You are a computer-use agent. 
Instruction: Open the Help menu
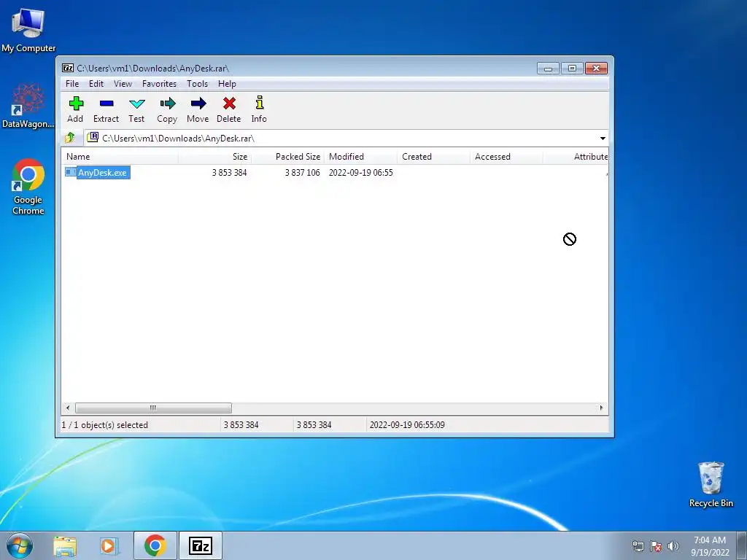[x=228, y=84]
